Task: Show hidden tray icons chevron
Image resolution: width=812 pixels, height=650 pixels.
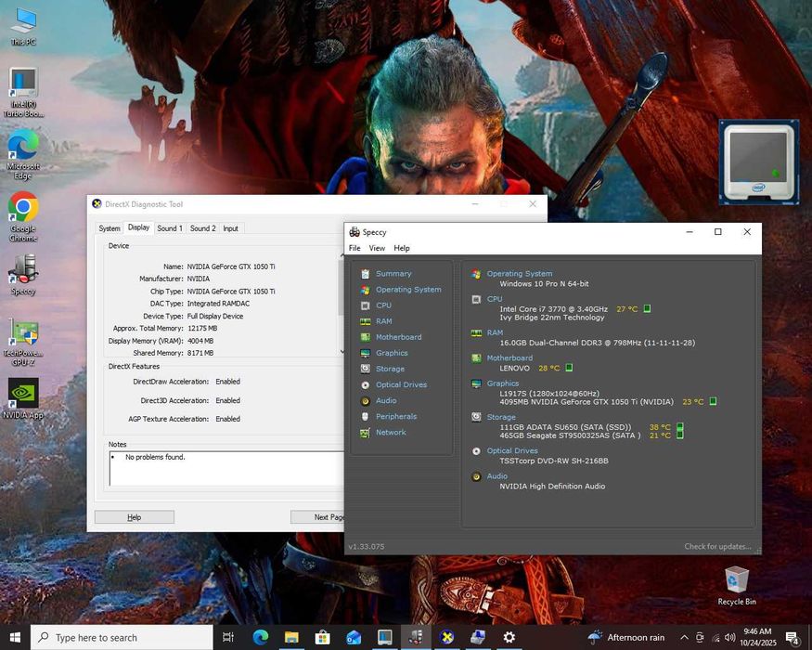Action: point(684,637)
